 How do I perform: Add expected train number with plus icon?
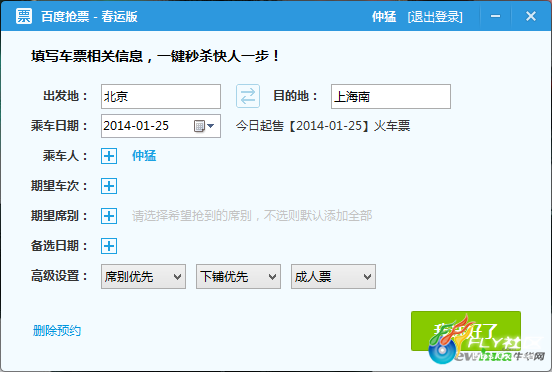pos(109,186)
